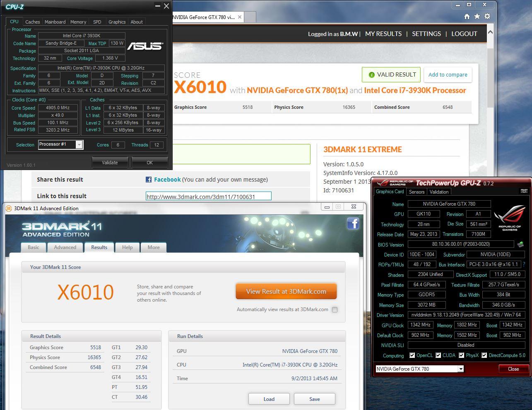Image resolution: width=532 pixels, height=410 pixels.
Task: Click the result URL input field
Action: coord(208,197)
